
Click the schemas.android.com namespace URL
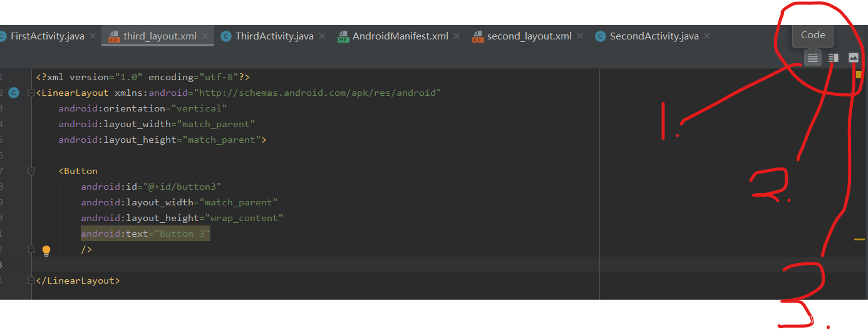point(318,93)
